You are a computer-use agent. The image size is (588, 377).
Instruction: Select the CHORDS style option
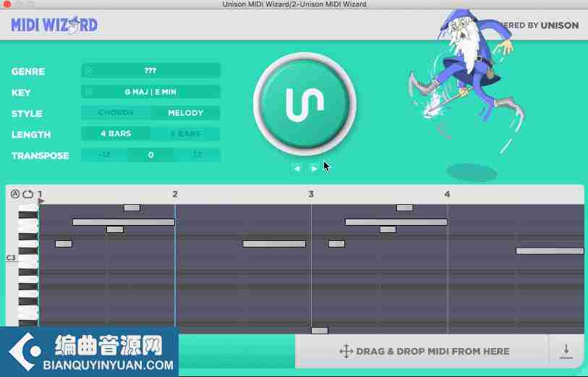click(x=116, y=113)
